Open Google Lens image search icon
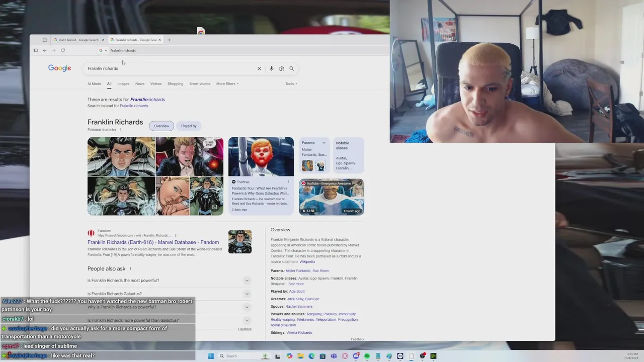 [282, 68]
